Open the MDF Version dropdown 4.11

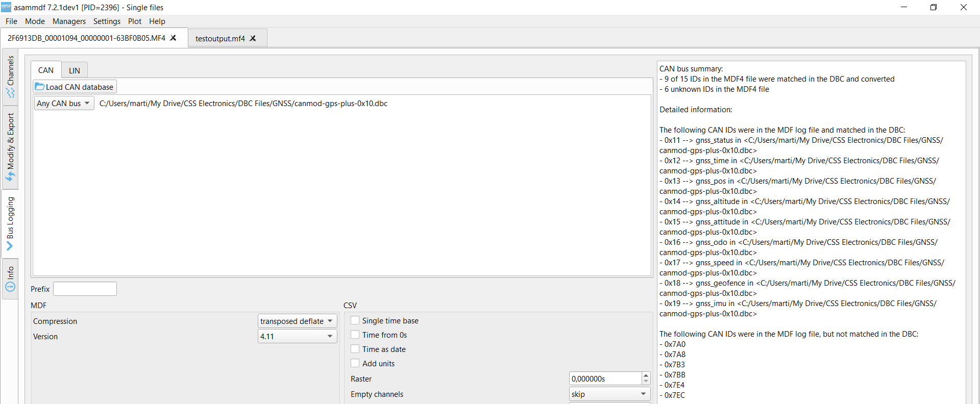297,336
